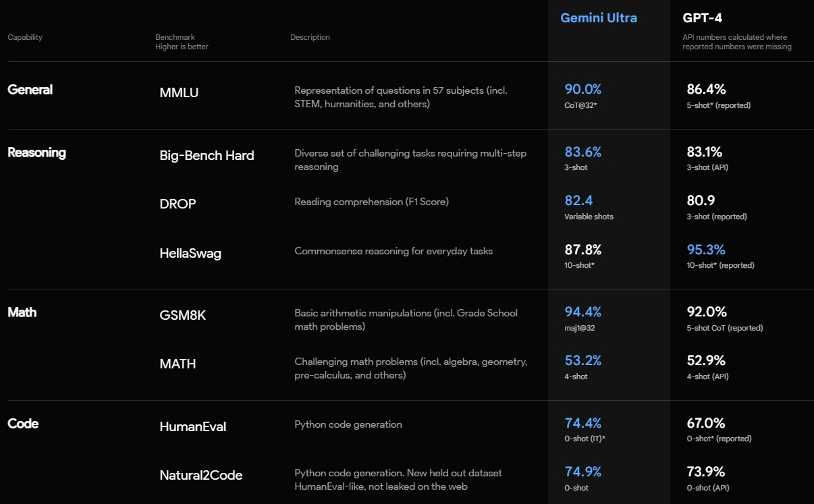Select the HumanEval benchmark name
The image size is (814, 504).
pos(192,427)
